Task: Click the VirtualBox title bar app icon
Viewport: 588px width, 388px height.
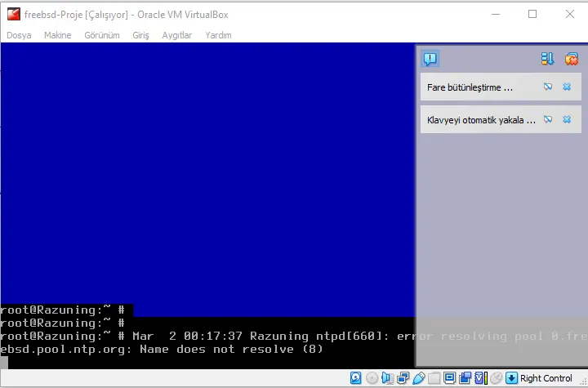Action: (14, 14)
